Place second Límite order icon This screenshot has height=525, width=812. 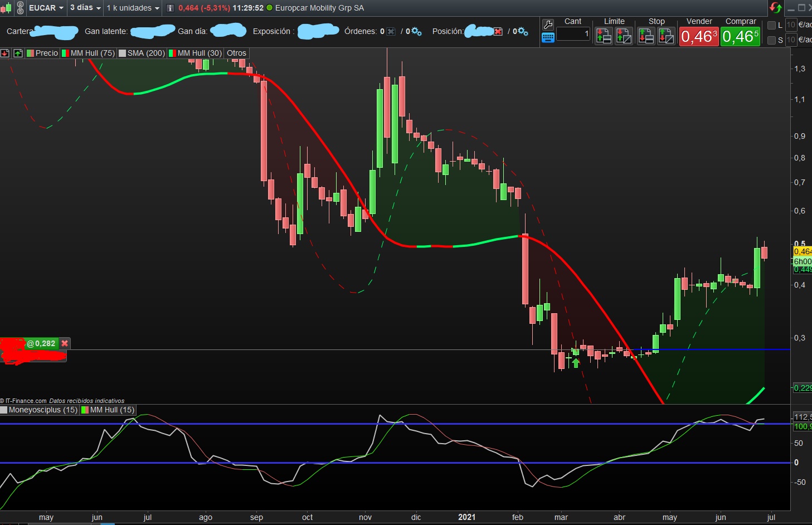[x=624, y=36]
